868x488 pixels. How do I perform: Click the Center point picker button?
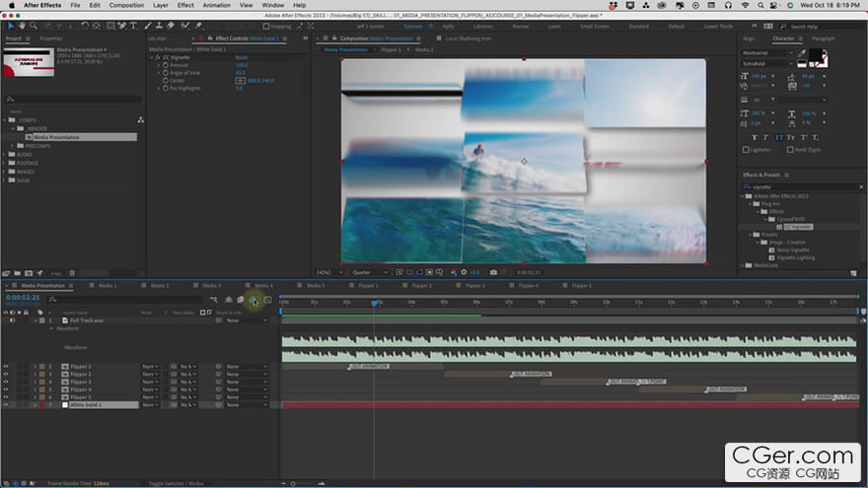pos(241,81)
